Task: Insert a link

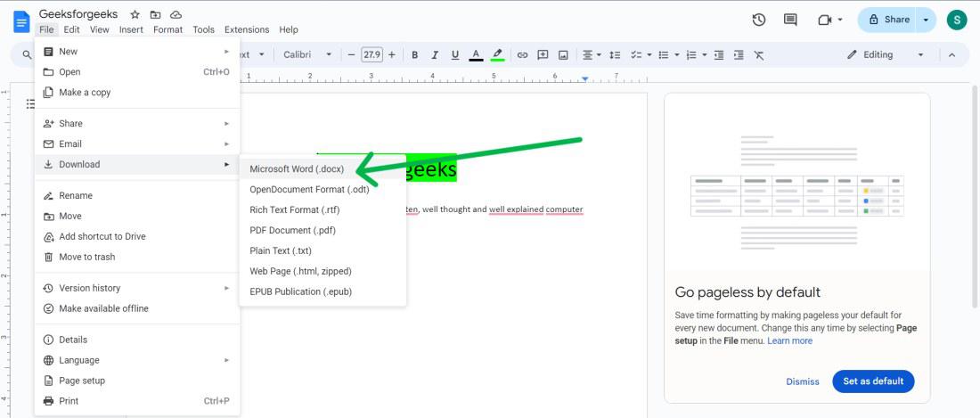Action: coord(522,55)
